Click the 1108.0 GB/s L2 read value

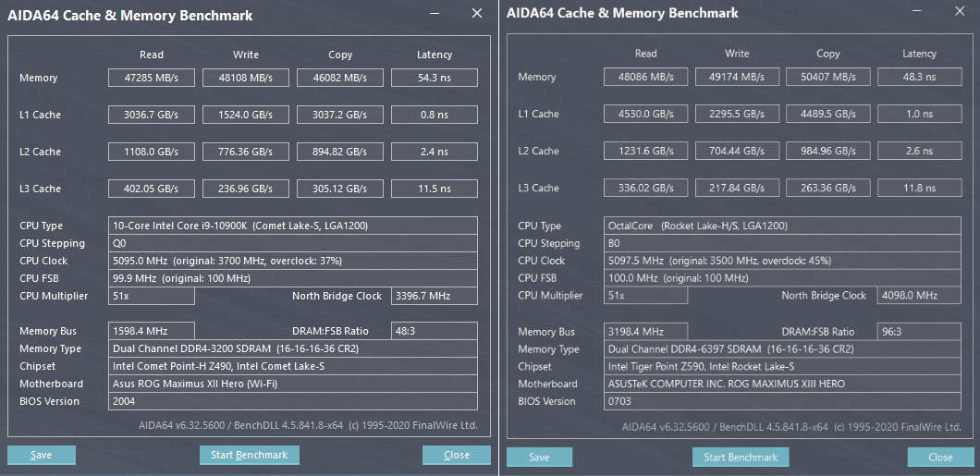[x=152, y=152]
